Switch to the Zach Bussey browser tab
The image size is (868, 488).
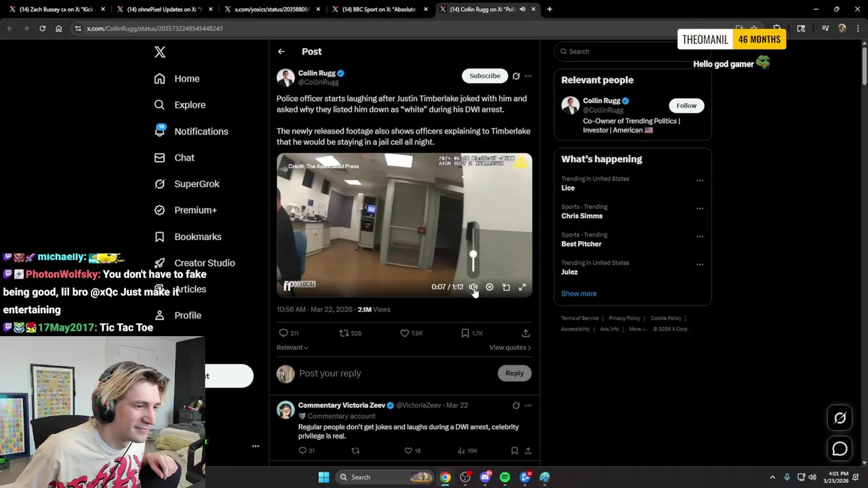point(56,9)
